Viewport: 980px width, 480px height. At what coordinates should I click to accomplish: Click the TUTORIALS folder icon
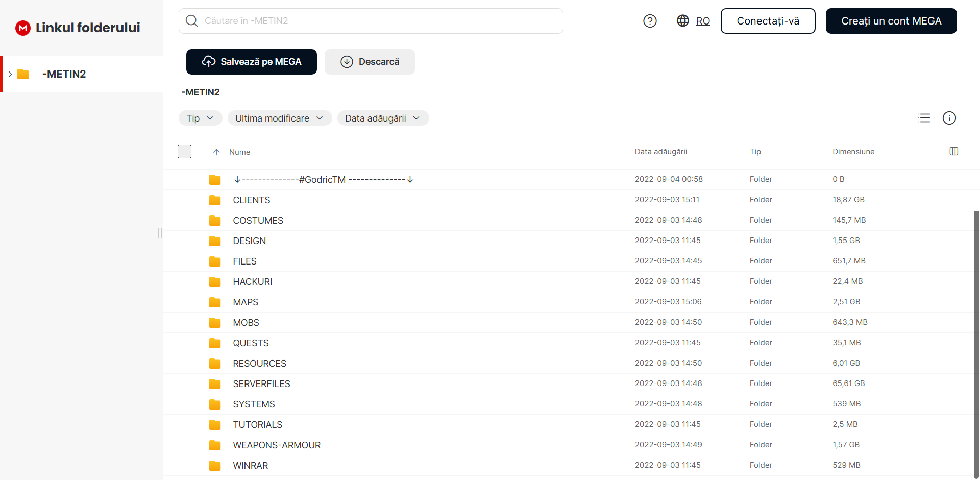point(215,425)
